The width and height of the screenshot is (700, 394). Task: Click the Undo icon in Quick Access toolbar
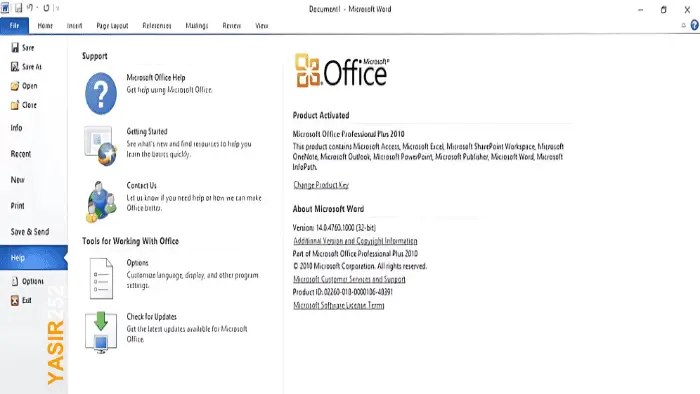[x=30, y=8]
